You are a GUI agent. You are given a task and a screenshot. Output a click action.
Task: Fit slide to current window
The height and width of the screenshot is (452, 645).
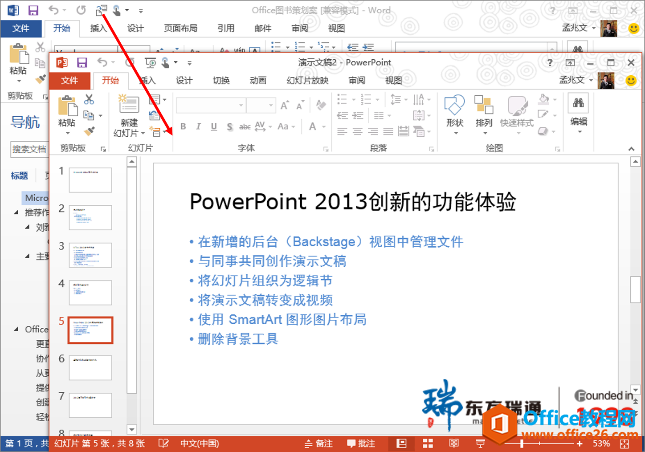click(x=624, y=443)
